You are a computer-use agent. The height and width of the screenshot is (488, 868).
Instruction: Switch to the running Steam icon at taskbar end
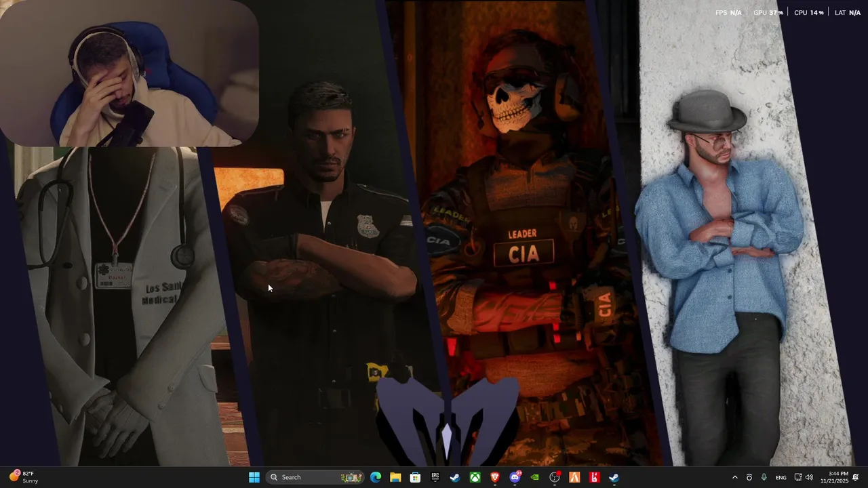point(614,477)
